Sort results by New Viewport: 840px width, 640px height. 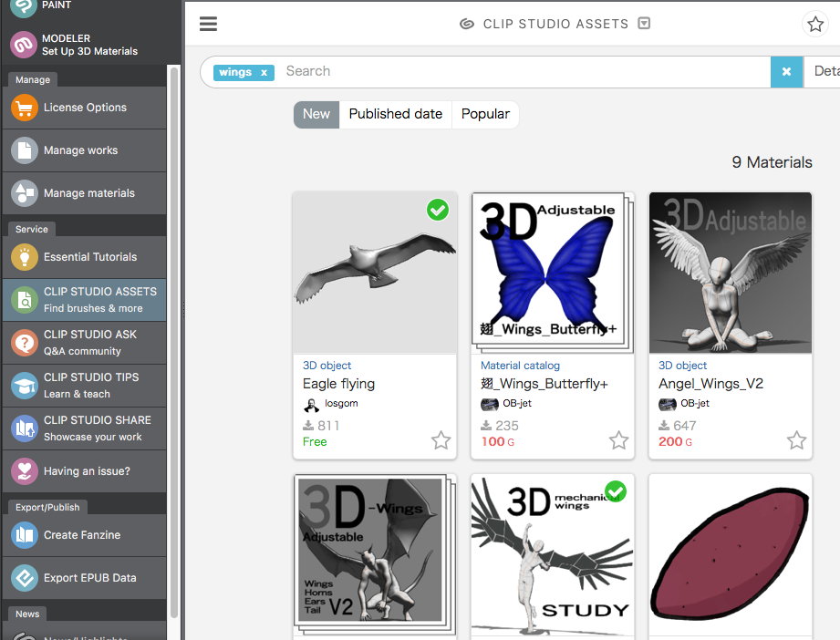tap(316, 114)
